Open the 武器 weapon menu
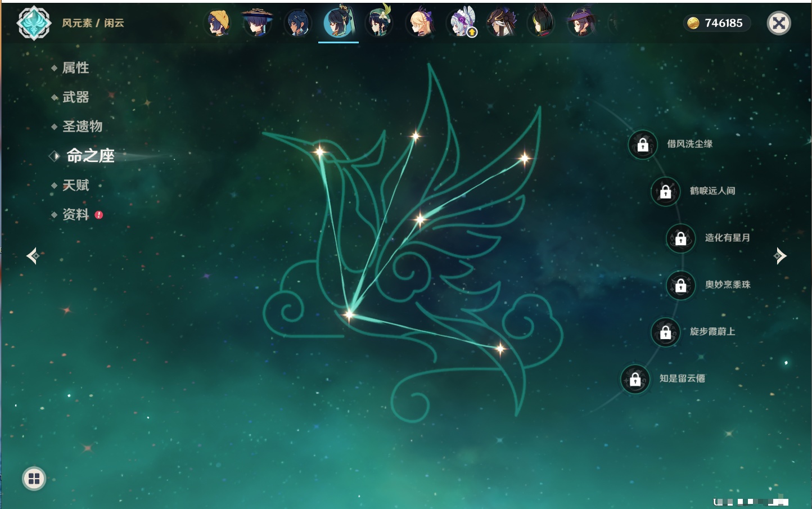Screen dimensions: 812x509 tap(75, 97)
